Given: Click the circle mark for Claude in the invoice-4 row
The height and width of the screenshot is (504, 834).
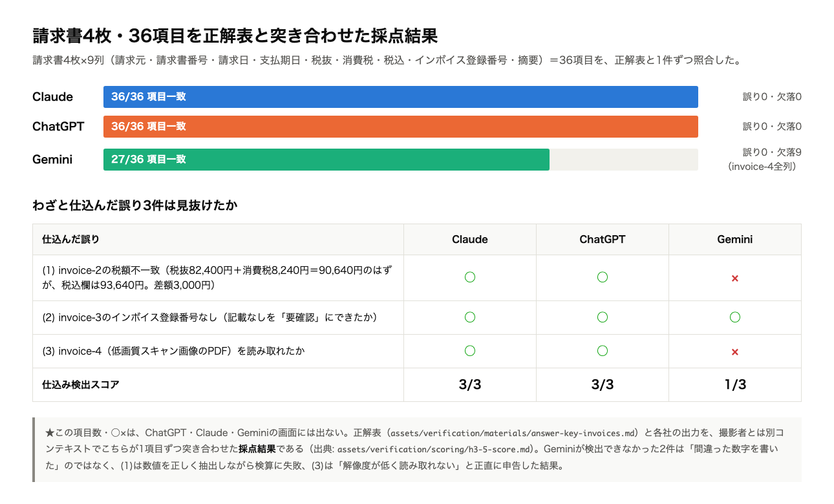Looking at the screenshot, I should tap(470, 351).
